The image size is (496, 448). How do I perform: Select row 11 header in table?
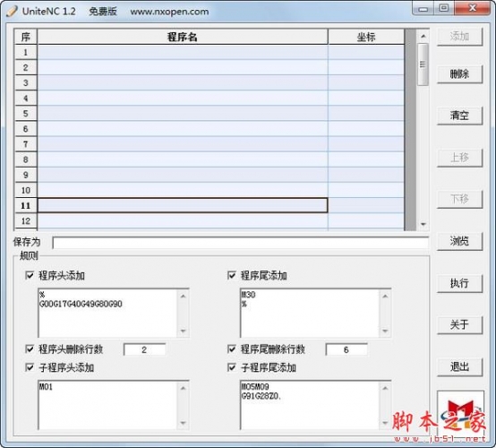pos(26,205)
